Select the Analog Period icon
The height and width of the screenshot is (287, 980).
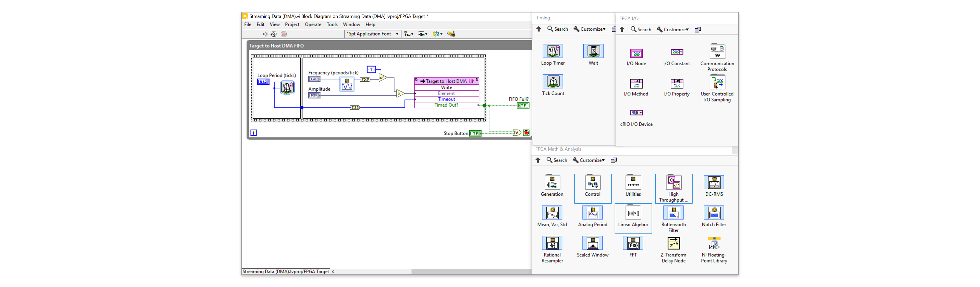pyautogui.click(x=592, y=213)
